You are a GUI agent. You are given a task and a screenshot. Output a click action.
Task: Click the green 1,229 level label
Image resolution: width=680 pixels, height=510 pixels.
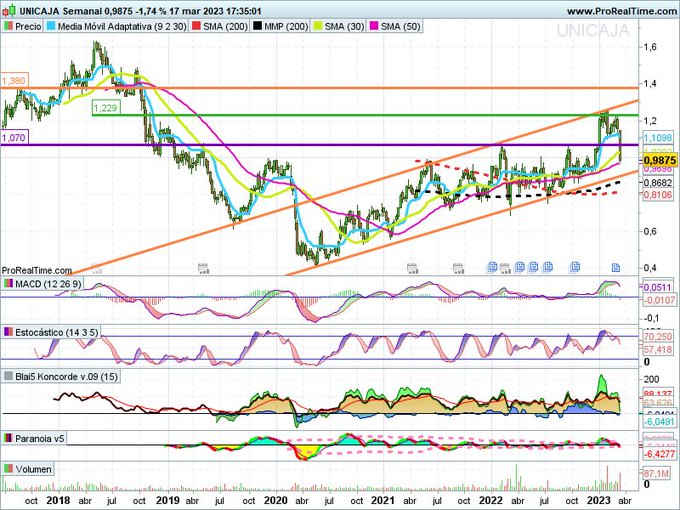coord(106,108)
